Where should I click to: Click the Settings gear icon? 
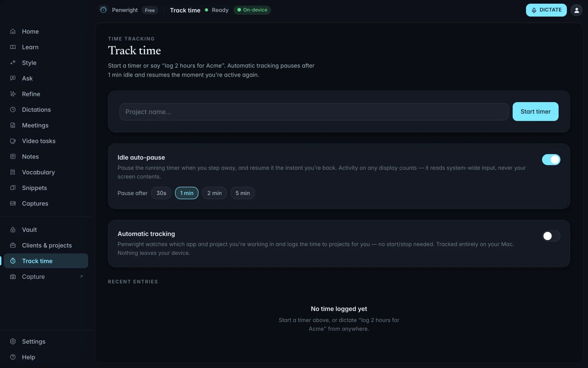click(x=13, y=341)
